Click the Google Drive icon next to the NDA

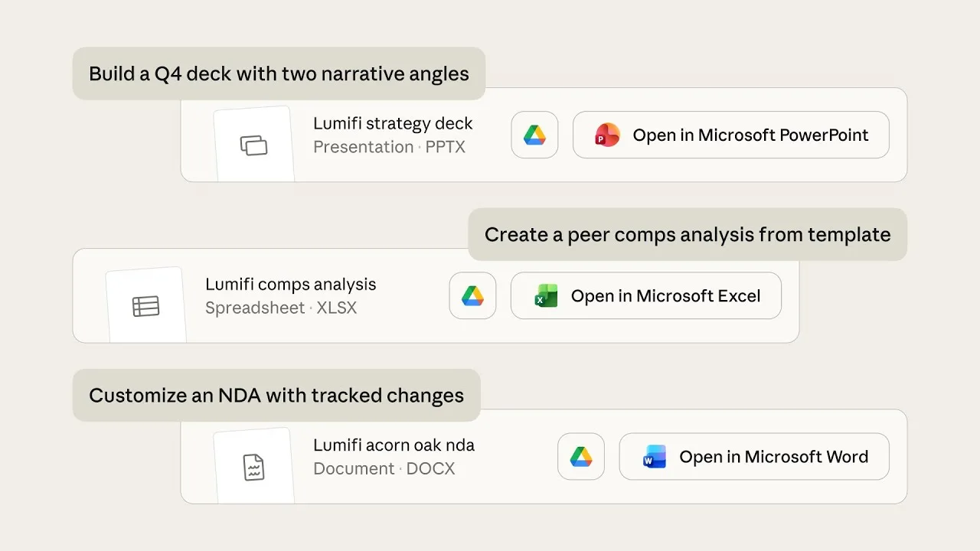(580, 457)
